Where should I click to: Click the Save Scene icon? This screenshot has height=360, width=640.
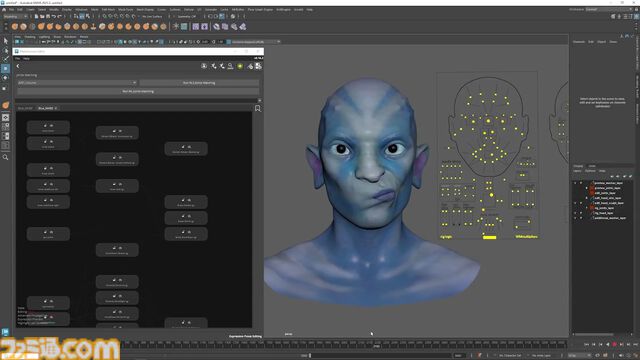pyautogui.click(x=48, y=16)
